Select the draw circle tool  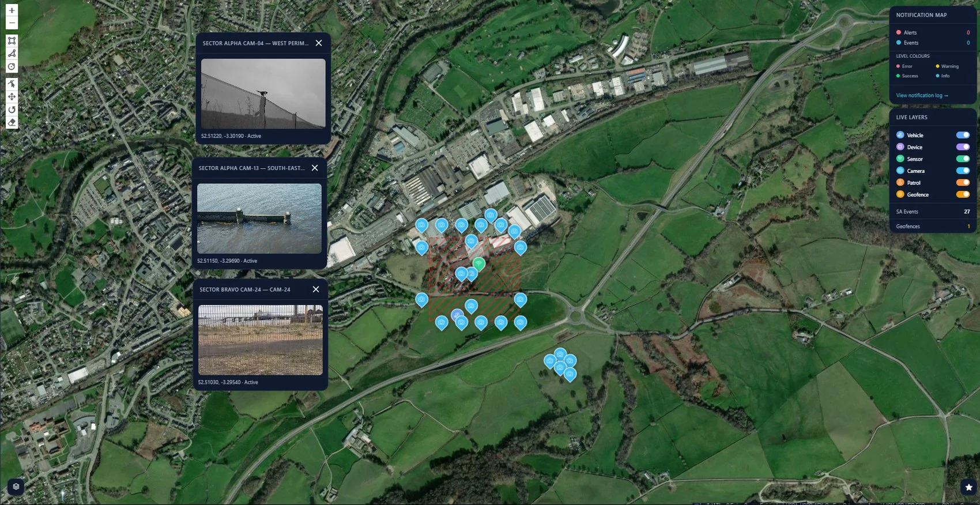[x=12, y=66]
